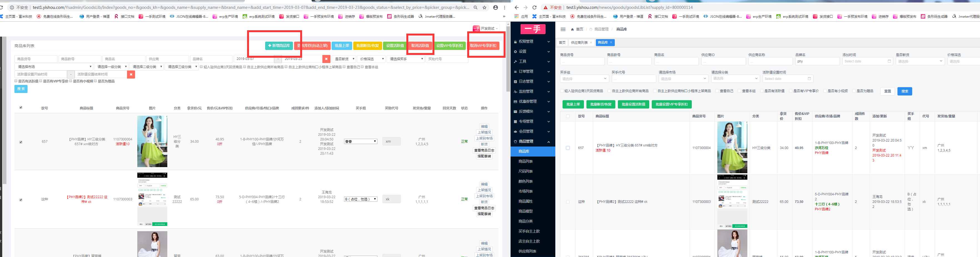Click red X clearing 活跃值设置 time range

click(x=131, y=74)
